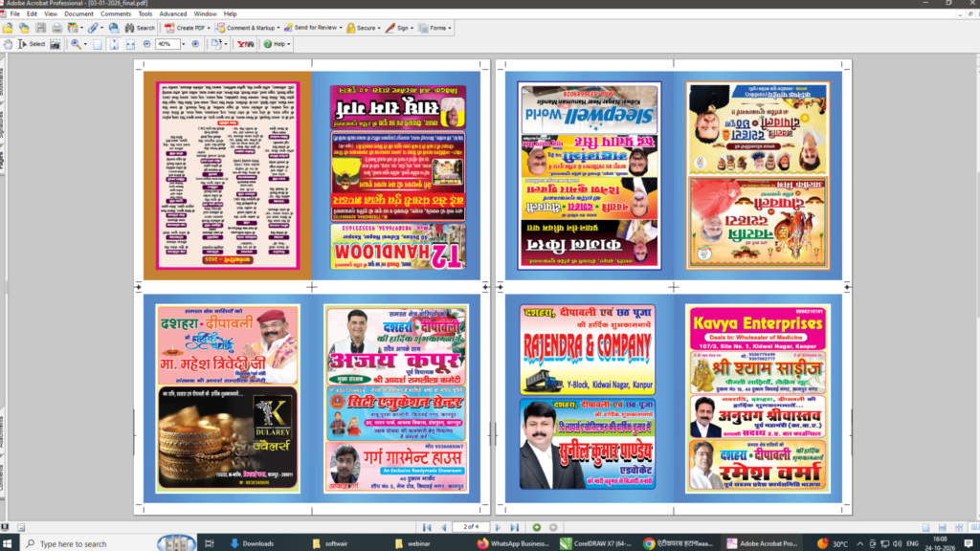This screenshot has width=980, height=551.
Task: Click the Save disk icon
Action: pos(40,28)
